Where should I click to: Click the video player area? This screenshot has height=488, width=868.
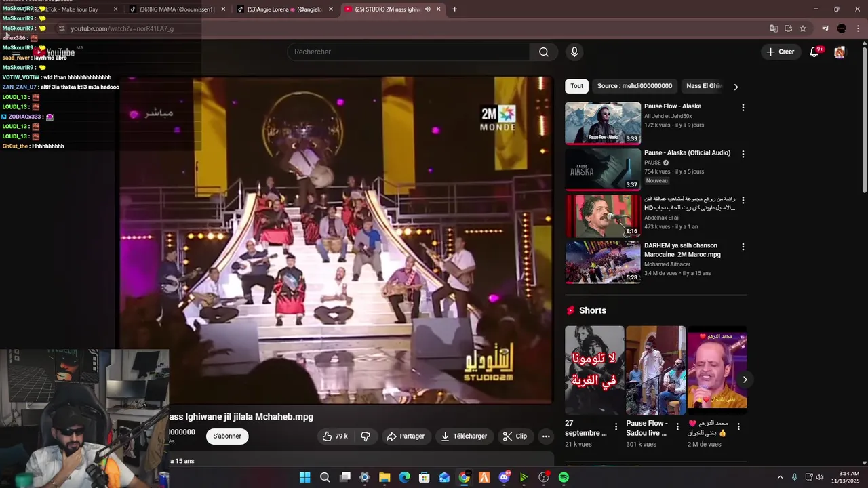click(337, 241)
